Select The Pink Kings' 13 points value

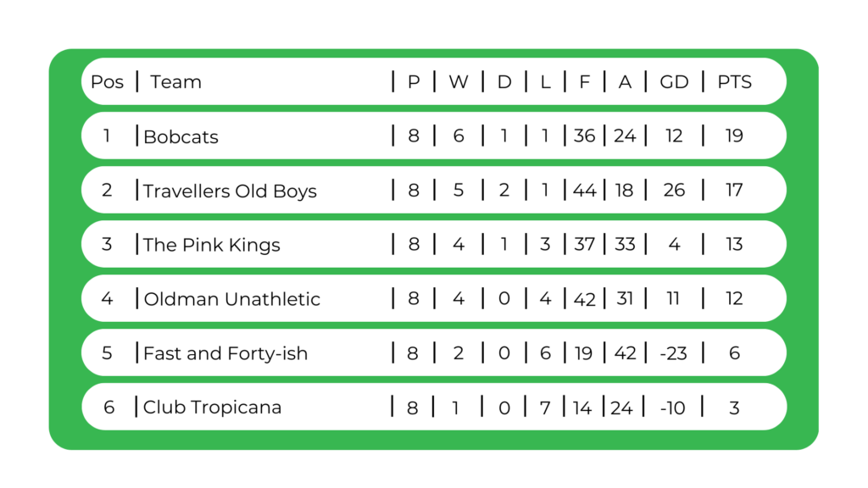[734, 244]
